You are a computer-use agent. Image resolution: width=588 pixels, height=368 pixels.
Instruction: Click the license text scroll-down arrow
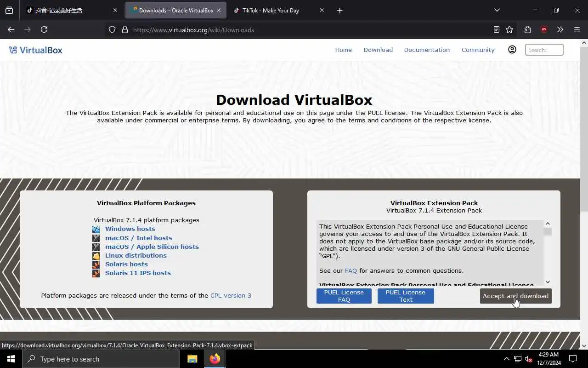(548, 282)
